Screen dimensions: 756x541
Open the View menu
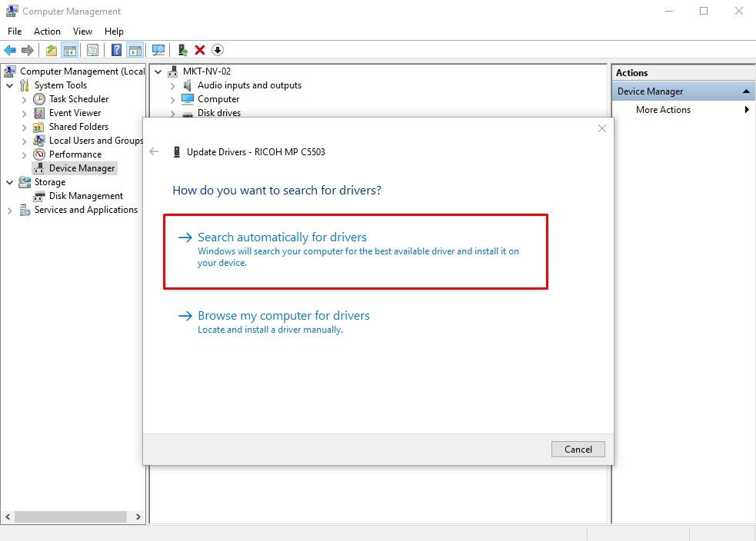[x=82, y=32]
